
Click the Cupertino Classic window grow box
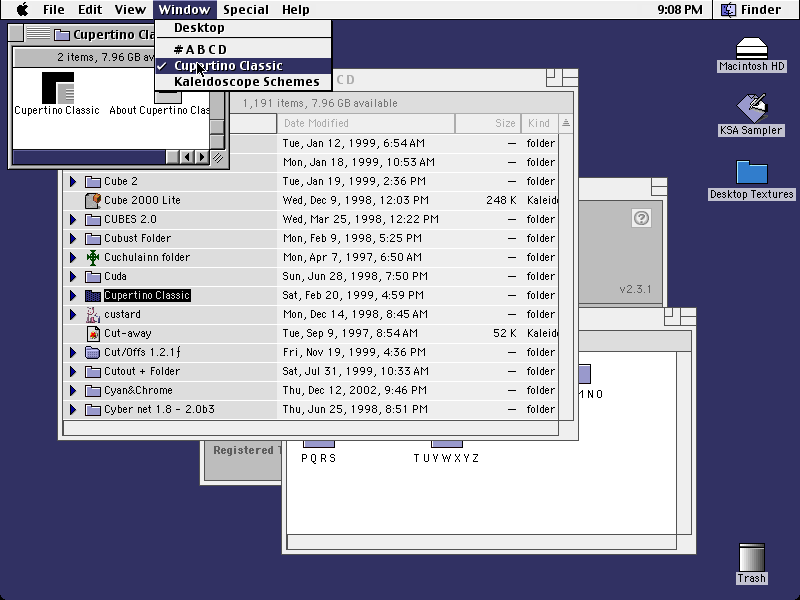click(218, 158)
